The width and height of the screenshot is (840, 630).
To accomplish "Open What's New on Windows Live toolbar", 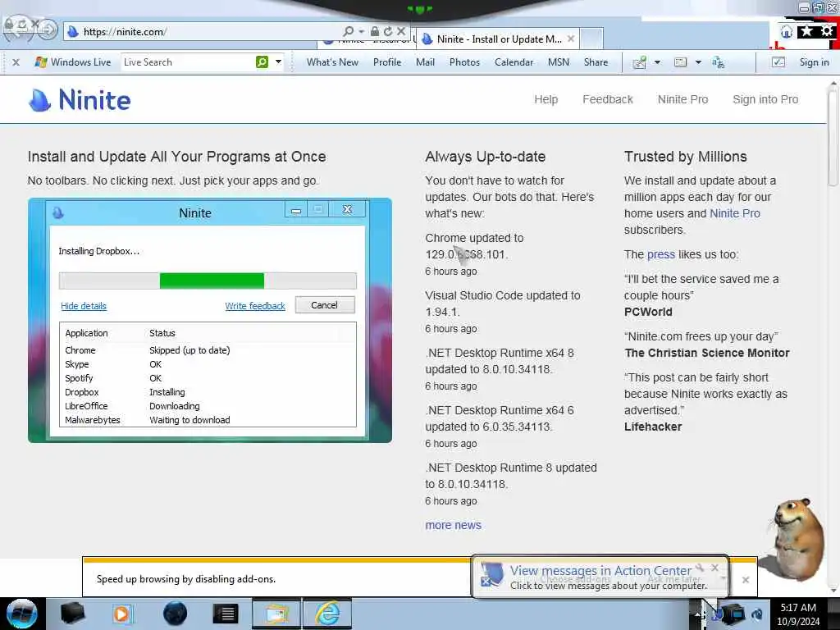I will pos(332,62).
